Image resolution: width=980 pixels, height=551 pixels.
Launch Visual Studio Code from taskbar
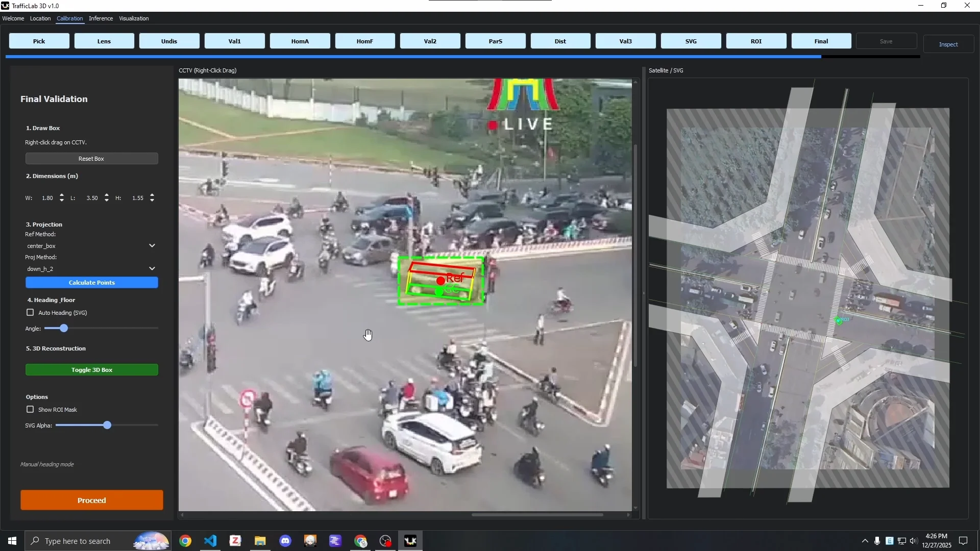(x=210, y=541)
